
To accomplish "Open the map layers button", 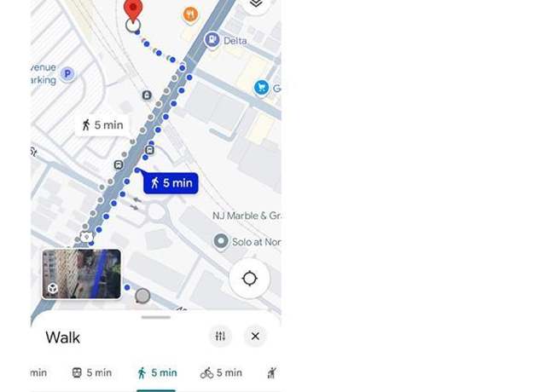I will coord(256,3).
